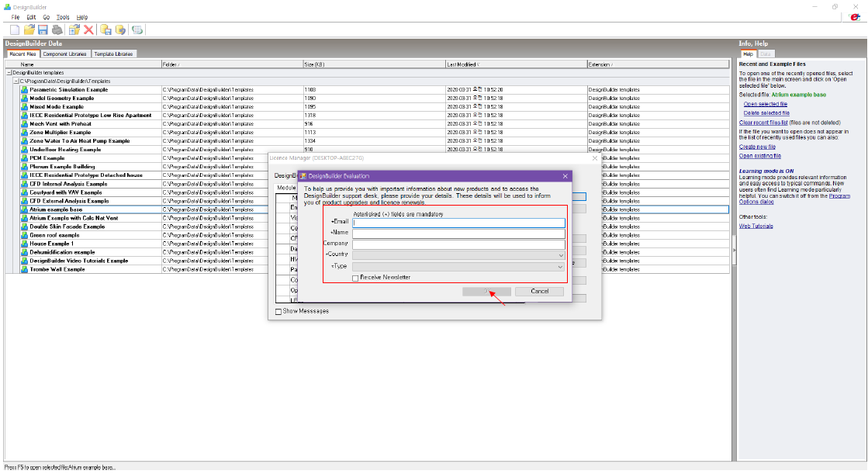Switch to the Component Libraries tab
This screenshot has height=474, width=868.
coord(64,54)
